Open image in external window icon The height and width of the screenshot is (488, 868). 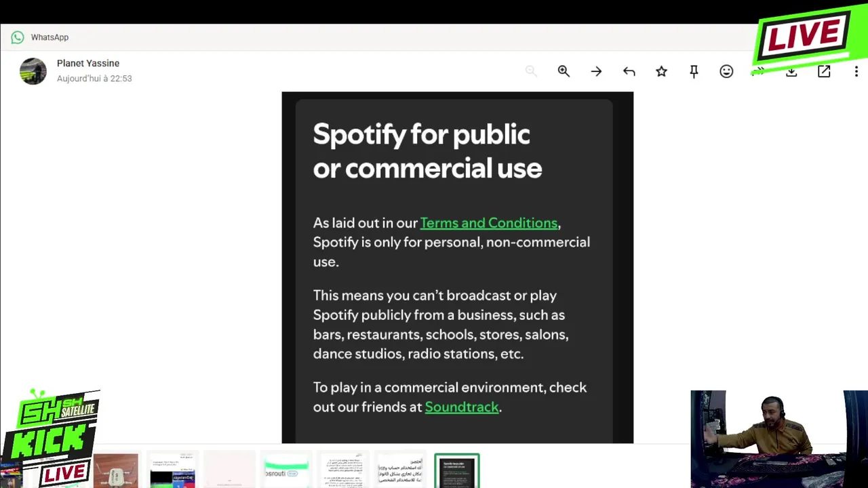[824, 71]
